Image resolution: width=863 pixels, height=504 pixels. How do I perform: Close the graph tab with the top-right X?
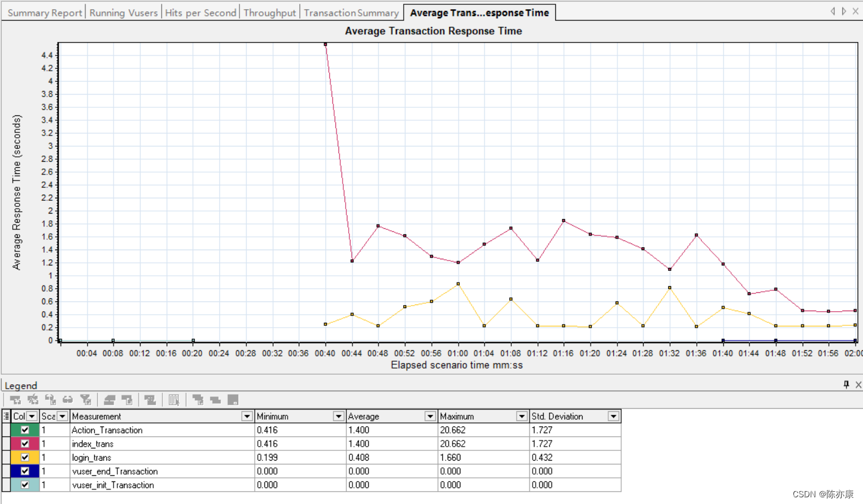pos(856,11)
